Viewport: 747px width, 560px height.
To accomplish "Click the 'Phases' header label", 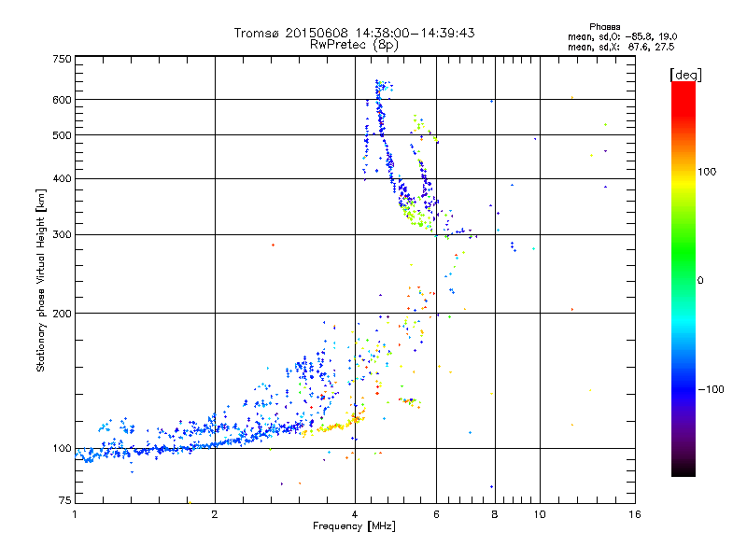I will tap(604, 27).
